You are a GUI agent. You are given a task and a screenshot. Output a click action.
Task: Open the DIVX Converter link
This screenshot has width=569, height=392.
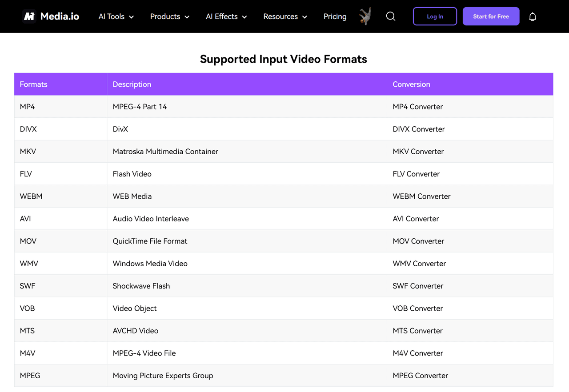[419, 129]
